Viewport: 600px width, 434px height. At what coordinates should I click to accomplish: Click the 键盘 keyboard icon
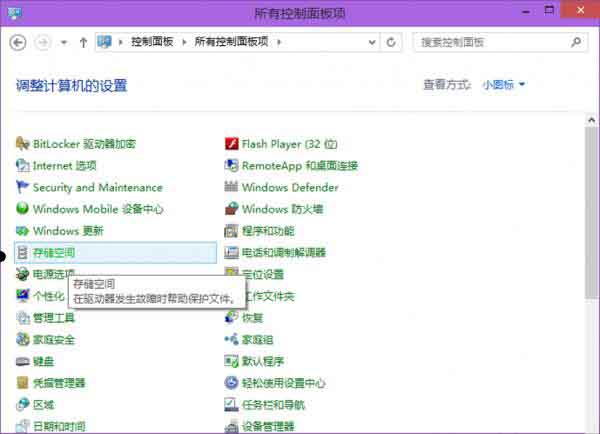click(23, 361)
